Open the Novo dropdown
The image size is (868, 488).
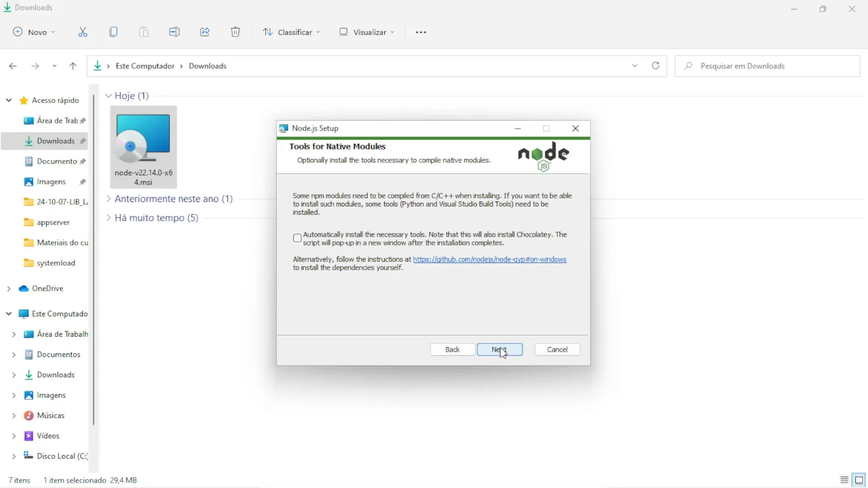click(x=34, y=32)
